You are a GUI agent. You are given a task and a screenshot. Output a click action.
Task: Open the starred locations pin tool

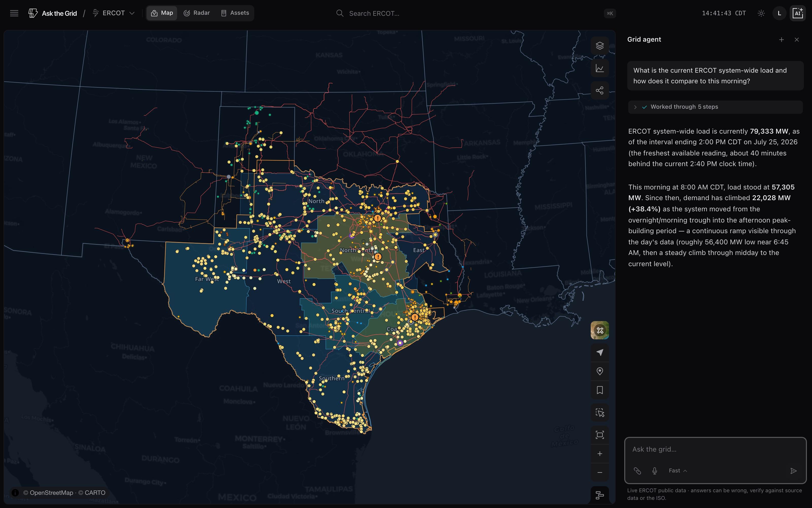[x=600, y=371]
